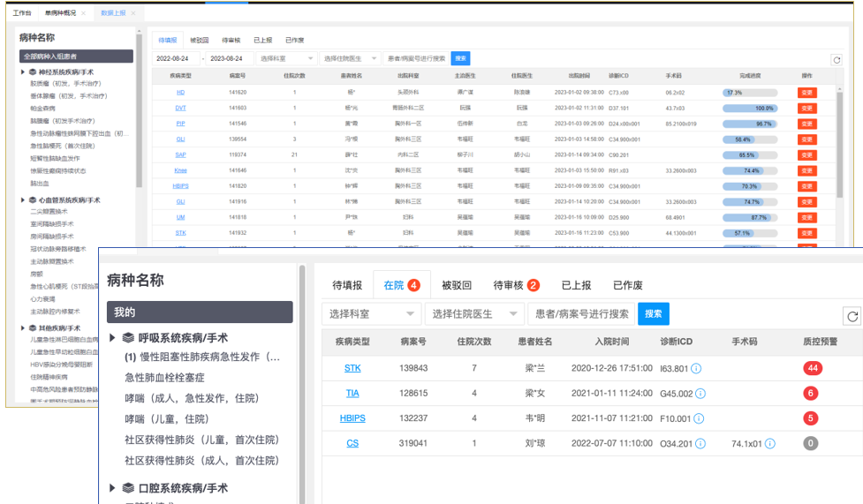Close the 单病种概况 tab with its X icon

pyautogui.click(x=84, y=14)
